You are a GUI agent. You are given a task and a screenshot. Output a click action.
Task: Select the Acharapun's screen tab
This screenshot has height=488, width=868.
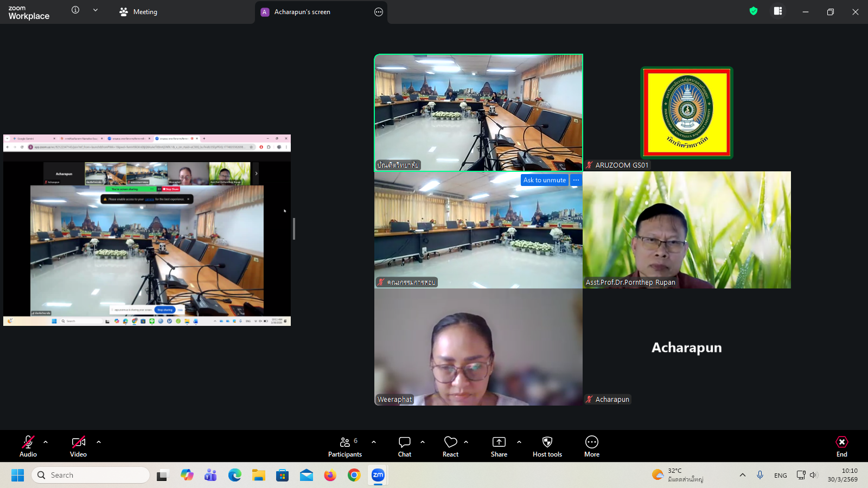click(302, 12)
